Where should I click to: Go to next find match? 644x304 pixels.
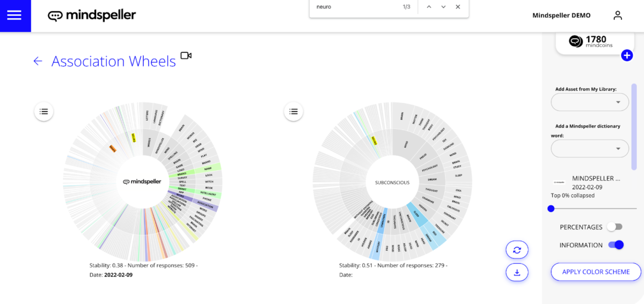pyautogui.click(x=443, y=7)
